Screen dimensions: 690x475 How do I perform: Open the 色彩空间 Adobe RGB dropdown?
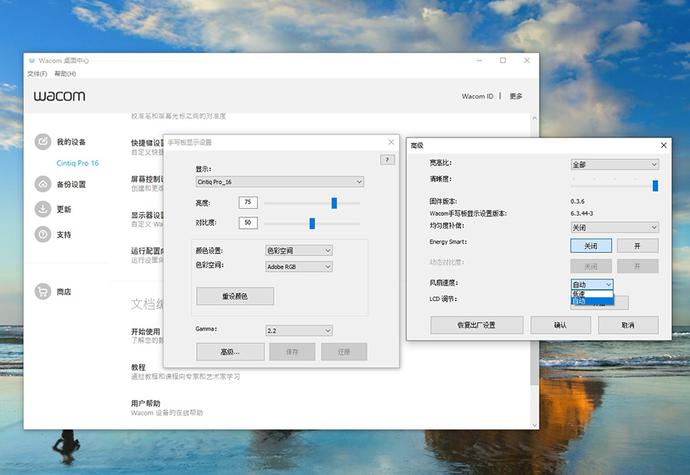(299, 266)
